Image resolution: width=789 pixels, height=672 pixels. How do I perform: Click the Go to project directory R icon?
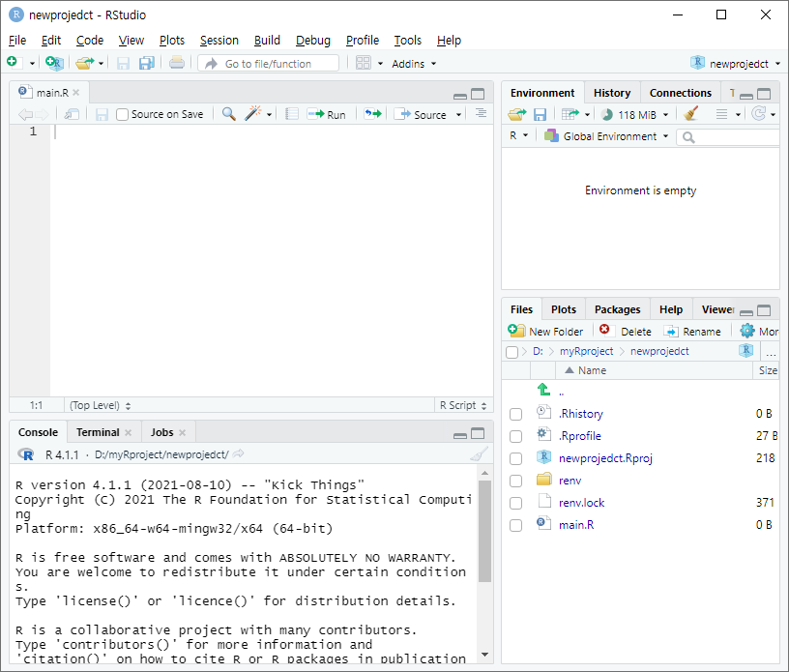coord(745,350)
